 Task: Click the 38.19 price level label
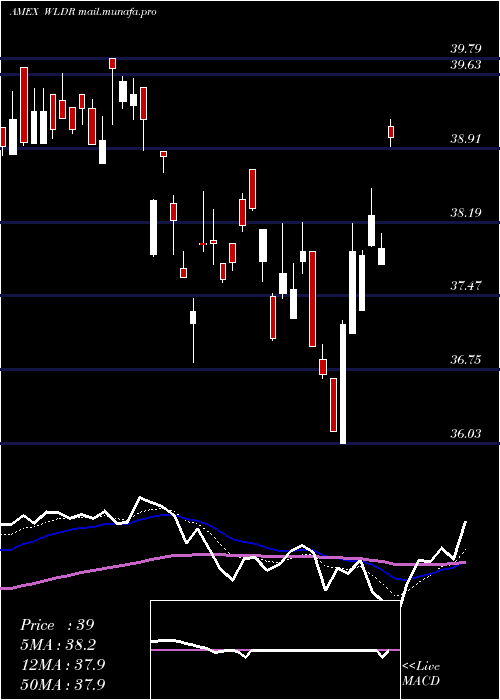click(466, 212)
